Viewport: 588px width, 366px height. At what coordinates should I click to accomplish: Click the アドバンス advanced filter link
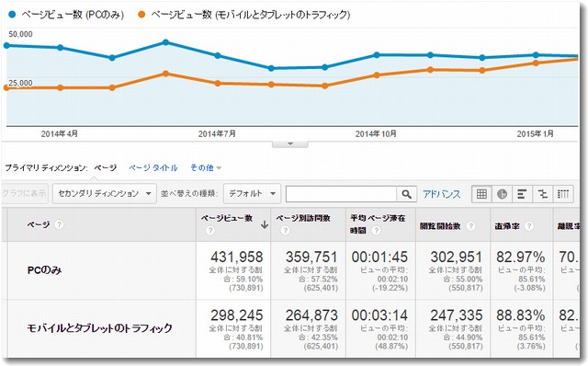(x=441, y=194)
